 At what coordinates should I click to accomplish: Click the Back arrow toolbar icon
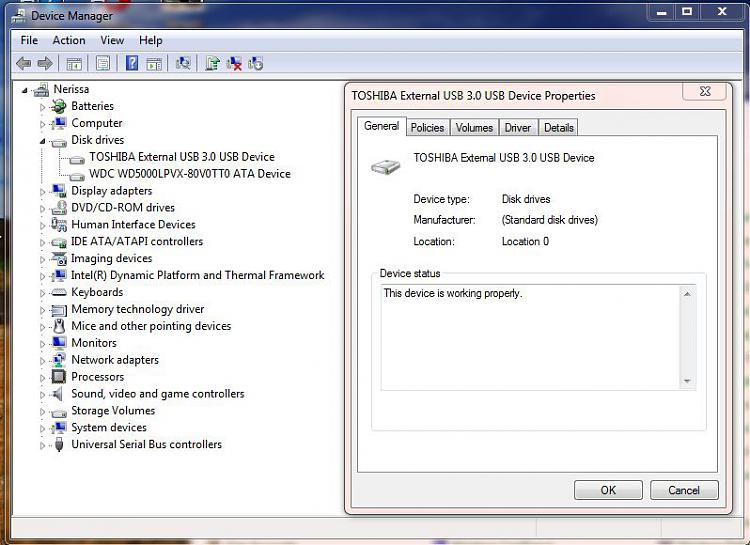pyautogui.click(x=23, y=63)
